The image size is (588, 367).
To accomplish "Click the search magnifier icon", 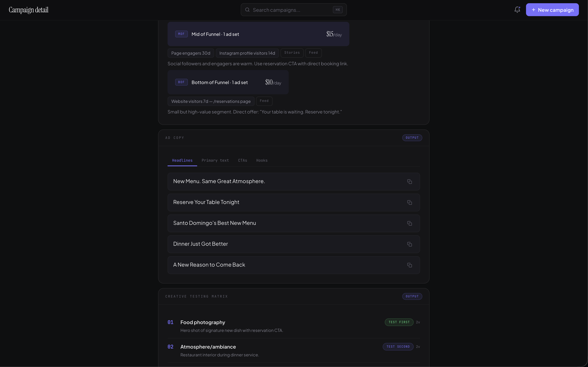I will click(x=247, y=10).
